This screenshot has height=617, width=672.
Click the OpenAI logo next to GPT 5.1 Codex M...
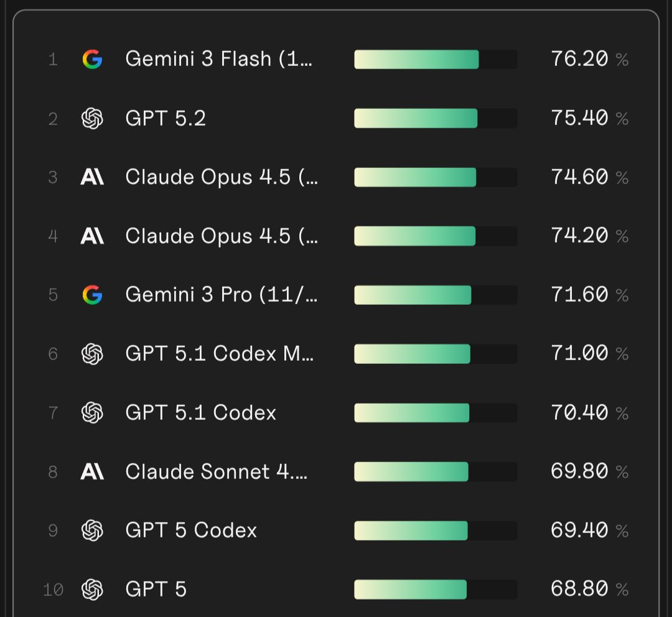92,354
